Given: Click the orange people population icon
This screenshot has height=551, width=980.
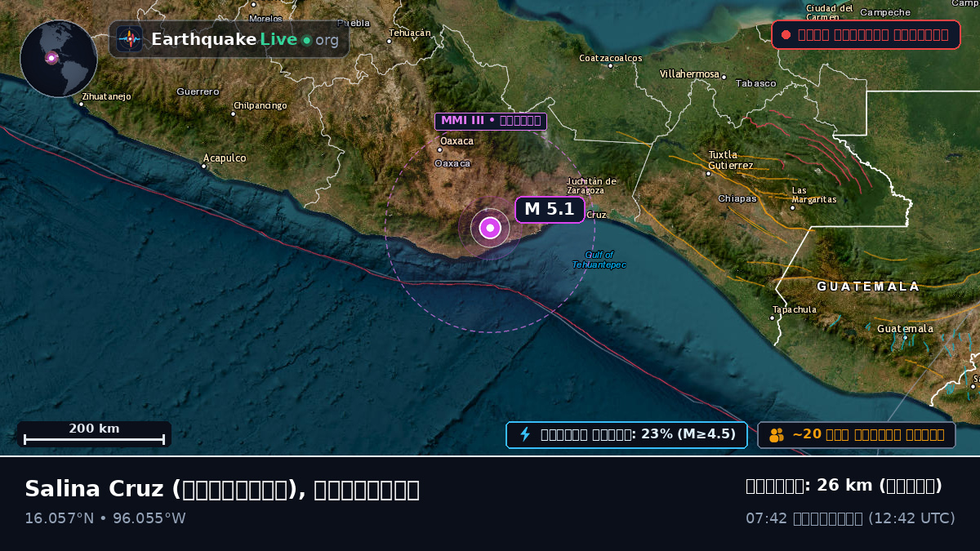Looking at the screenshot, I should pos(777,435).
